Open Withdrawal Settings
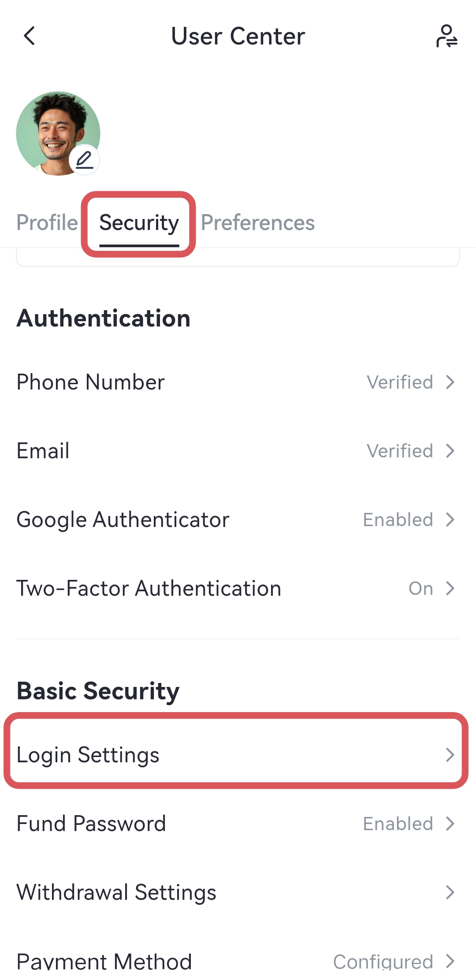The height and width of the screenshot is (980, 476). [116, 892]
